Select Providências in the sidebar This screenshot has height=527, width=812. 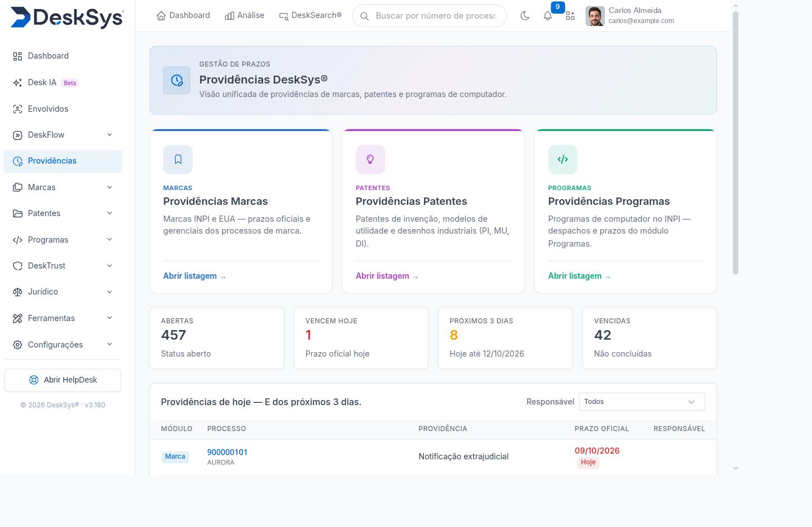[63, 161]
